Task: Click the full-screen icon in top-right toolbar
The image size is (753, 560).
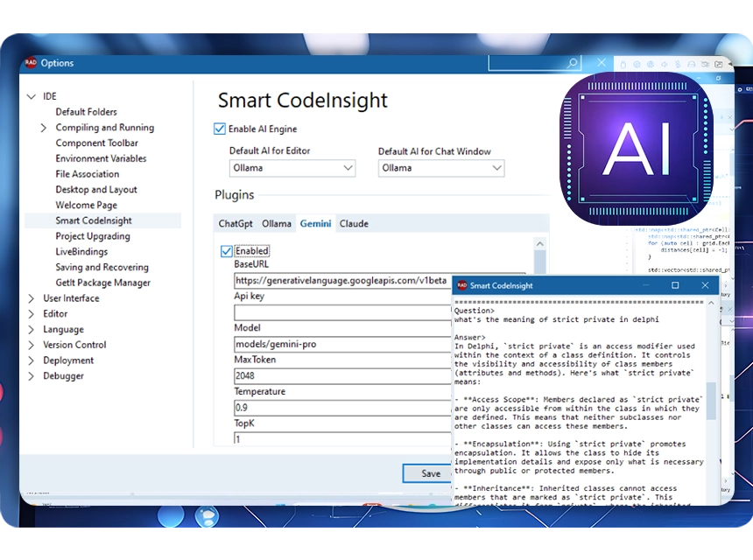Action: point(719,64)
